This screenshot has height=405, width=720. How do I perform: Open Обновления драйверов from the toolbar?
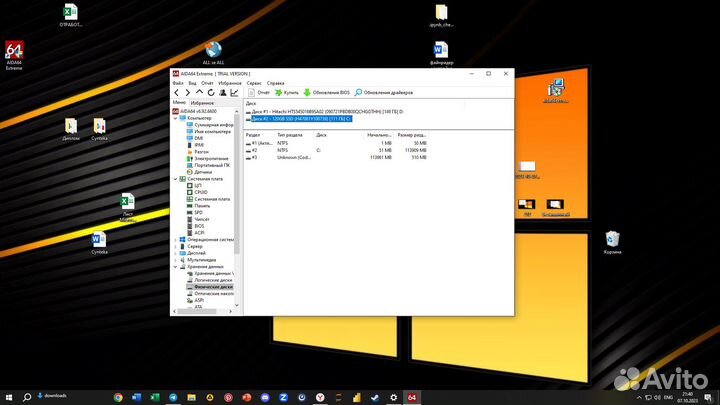click(x=384, y=93)
